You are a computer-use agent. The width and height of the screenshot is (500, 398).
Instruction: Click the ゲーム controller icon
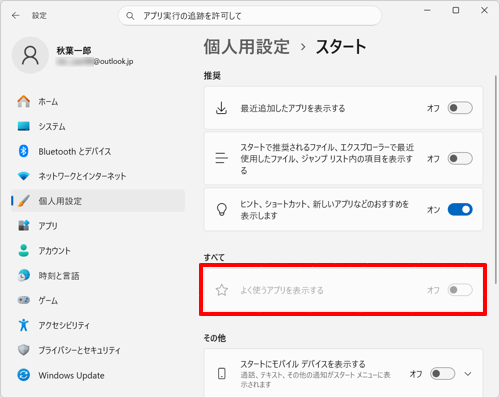pyautogui.click(x=24, y=300)
